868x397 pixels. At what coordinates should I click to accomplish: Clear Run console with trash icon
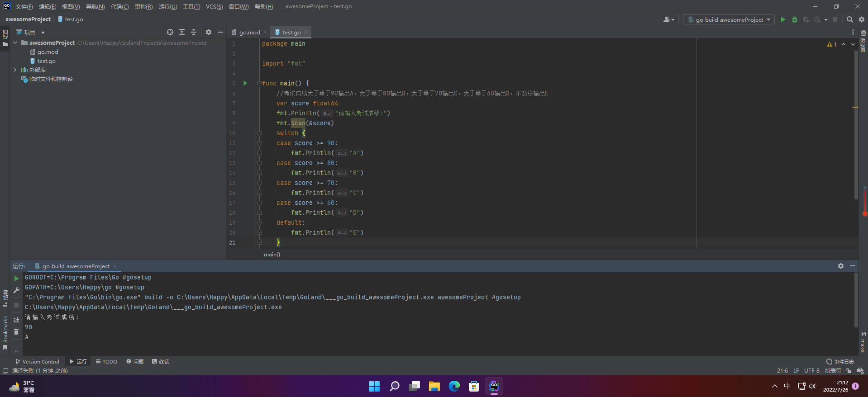click(x=16, y=332)
